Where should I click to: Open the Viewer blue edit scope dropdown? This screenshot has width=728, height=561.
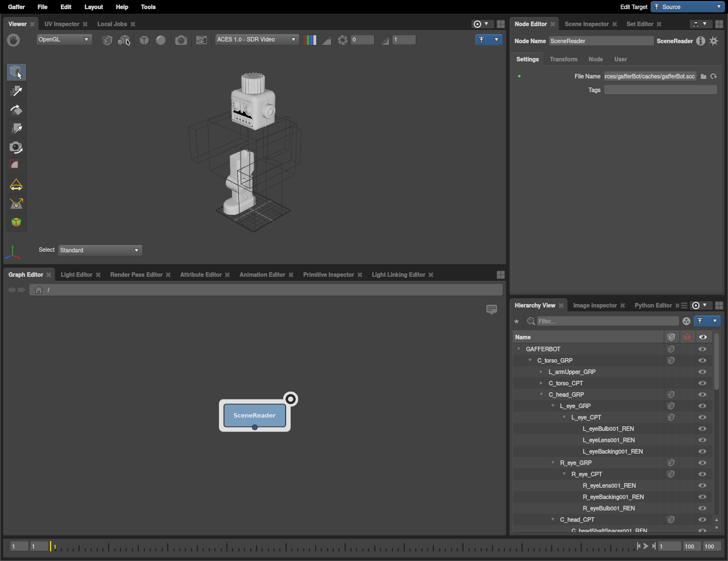click(489, 40)
